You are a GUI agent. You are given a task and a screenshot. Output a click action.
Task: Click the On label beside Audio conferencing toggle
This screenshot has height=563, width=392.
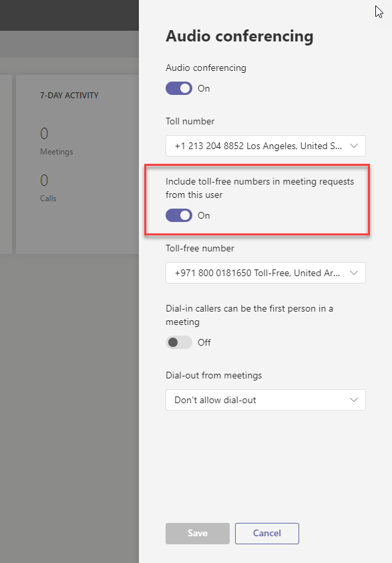click(x=204, y=89)
